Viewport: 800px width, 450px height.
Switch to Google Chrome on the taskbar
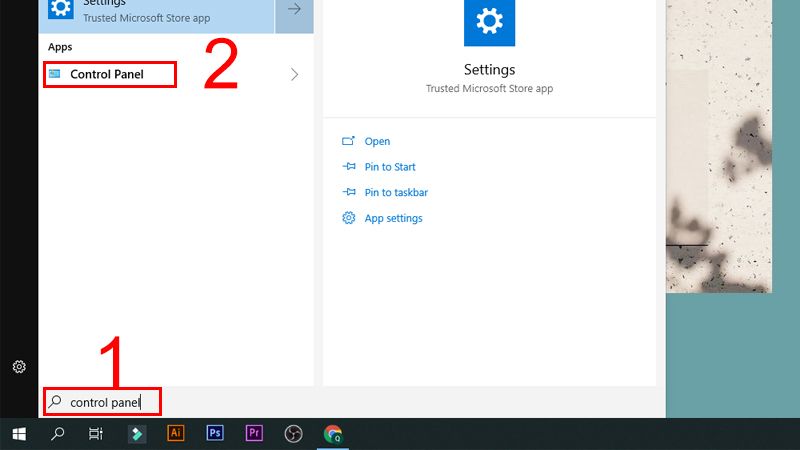click(x=333, y=434)
